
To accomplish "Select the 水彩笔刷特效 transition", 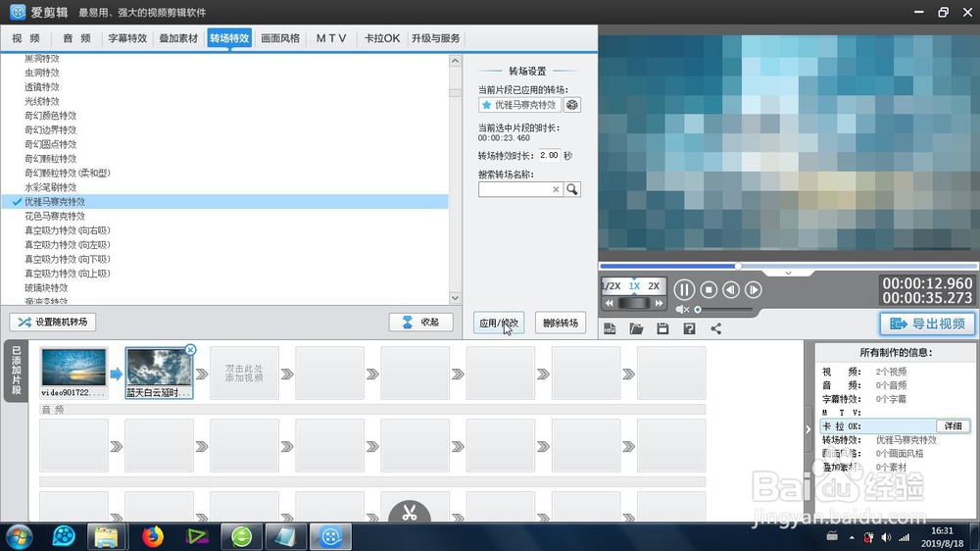I will [x=51, y=187].
